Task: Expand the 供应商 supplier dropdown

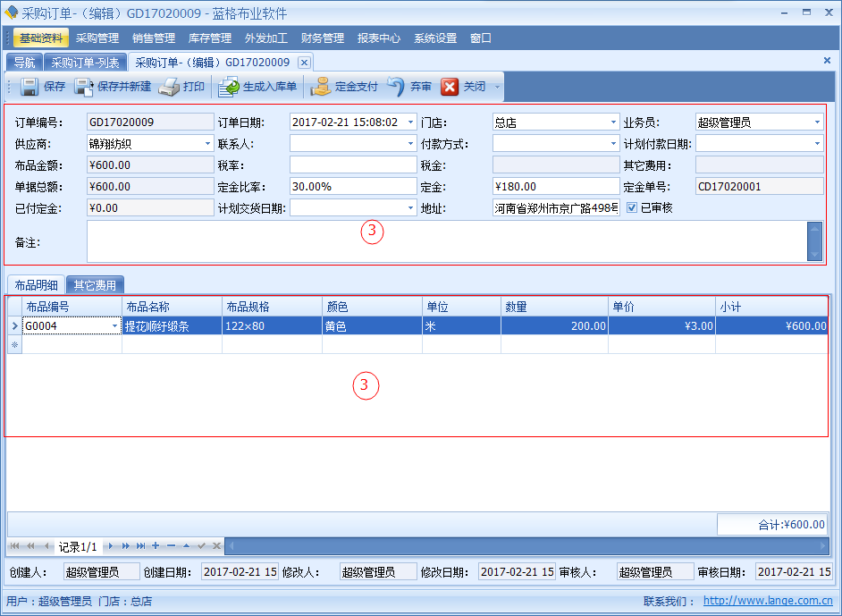Action: pos(207,143)
